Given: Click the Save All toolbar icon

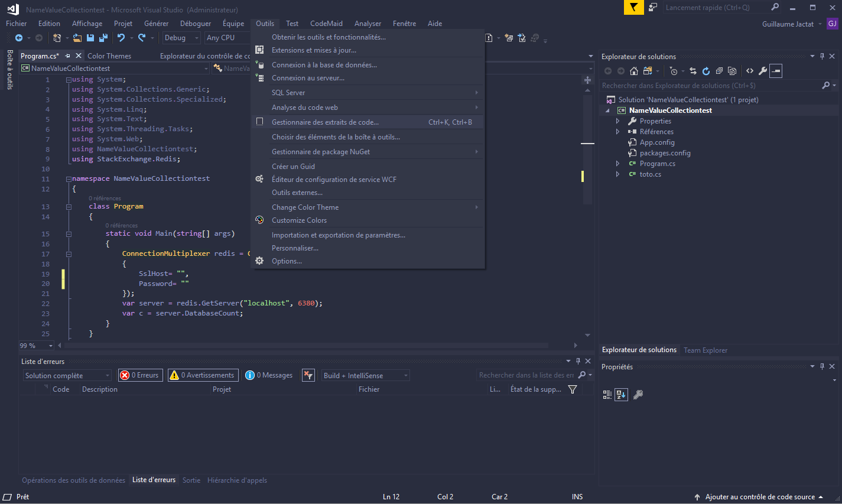Looking at the screenshot, I should pos(103,38).
